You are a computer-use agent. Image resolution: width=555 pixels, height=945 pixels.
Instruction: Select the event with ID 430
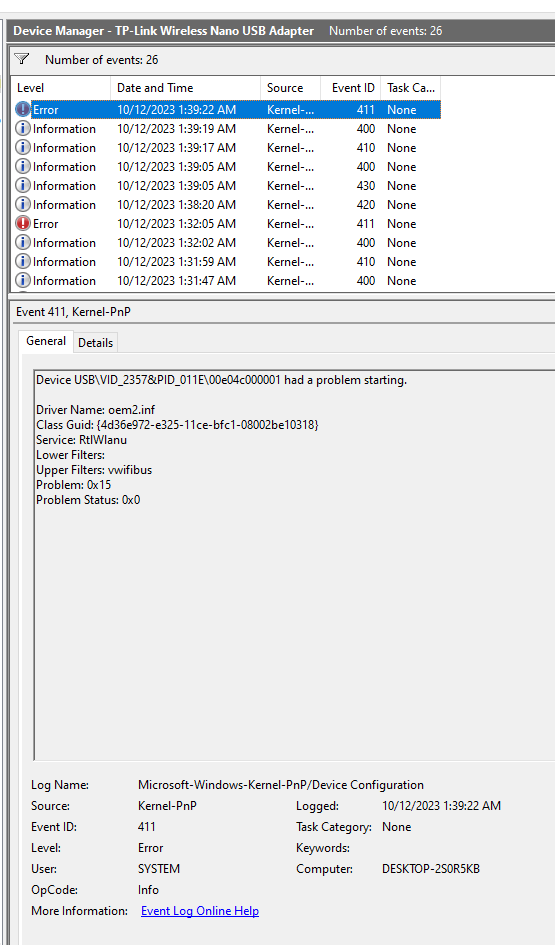228,186
